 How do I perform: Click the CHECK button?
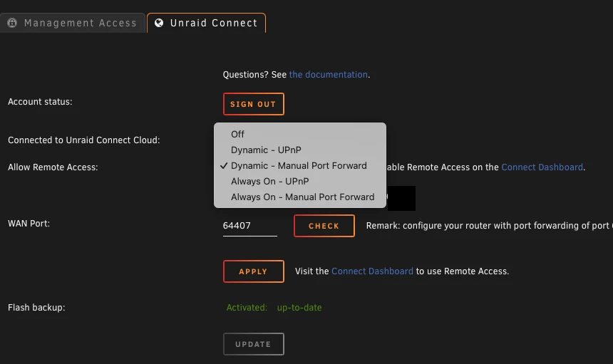click(x=324, y=226)
